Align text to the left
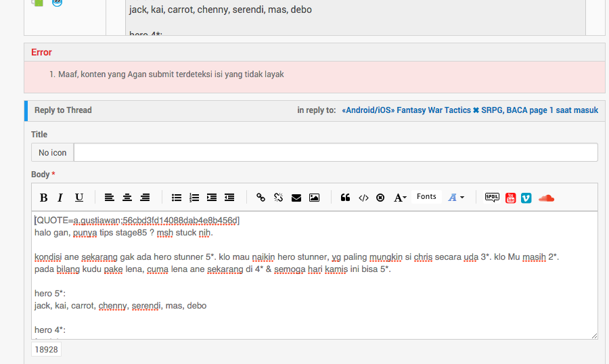 click(x=110, y=198)
